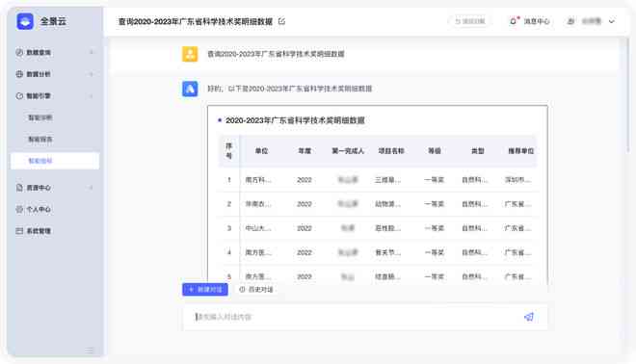This screenshot has height=364, width=636.
Task: Click the 类型 cell in row 3
Action: point(474,228)
